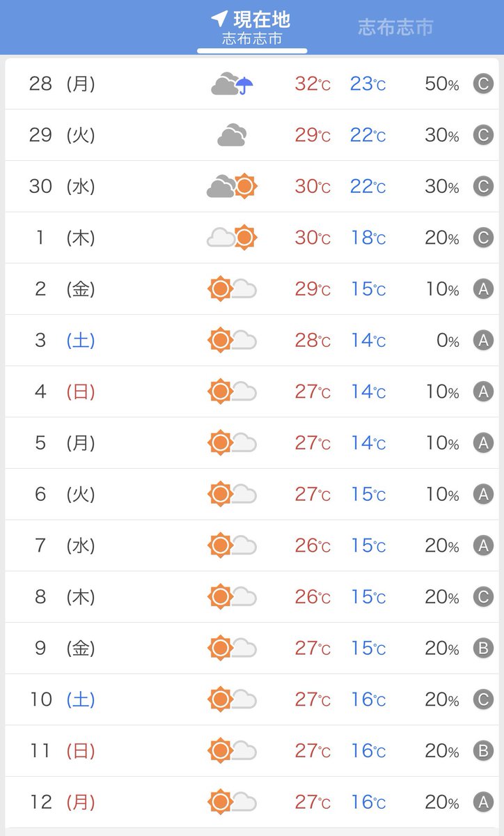
Task: Tap the sunny icon for the 3rd (土)
Action: point(233,341)
